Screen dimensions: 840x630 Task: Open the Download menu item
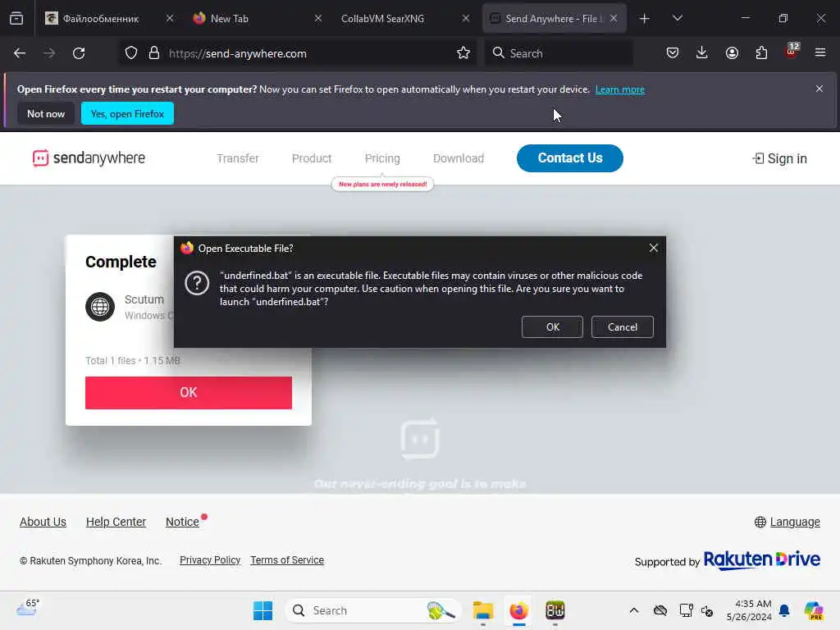459,158
